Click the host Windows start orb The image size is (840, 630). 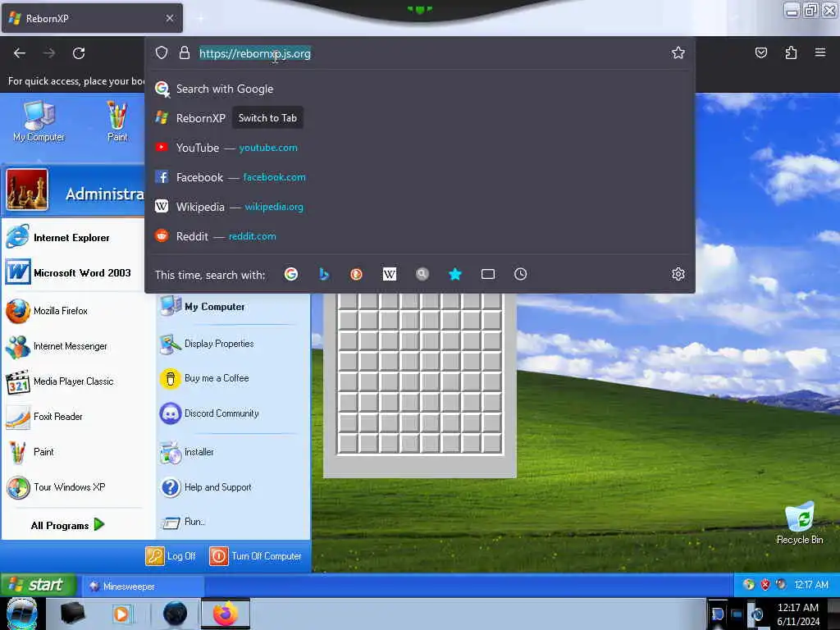click(22, 614)
